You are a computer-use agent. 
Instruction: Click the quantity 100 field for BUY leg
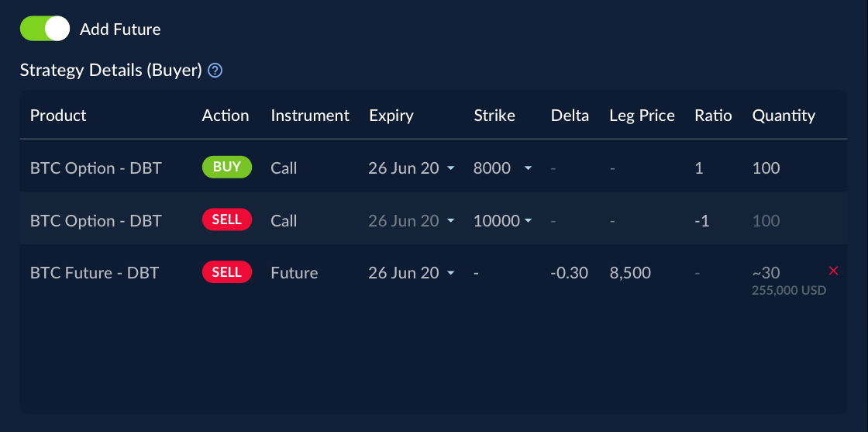[766, 168]
